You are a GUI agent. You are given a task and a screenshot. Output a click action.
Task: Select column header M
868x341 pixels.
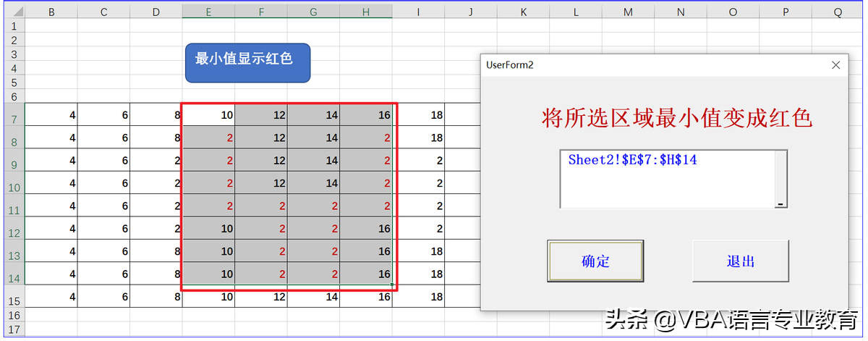628,12
